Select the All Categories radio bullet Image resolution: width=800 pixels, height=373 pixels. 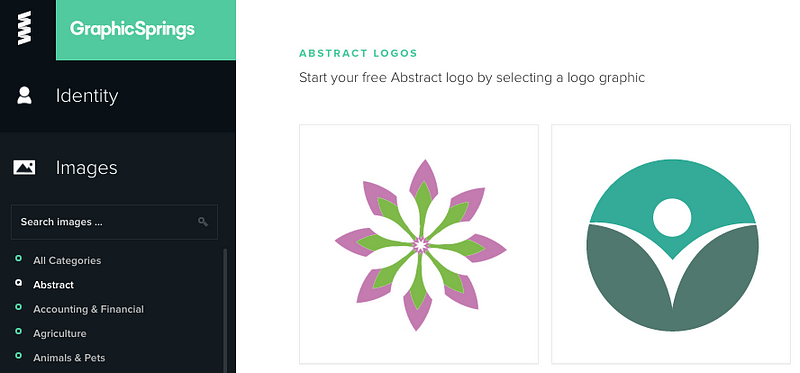click(x=18, y=258)
